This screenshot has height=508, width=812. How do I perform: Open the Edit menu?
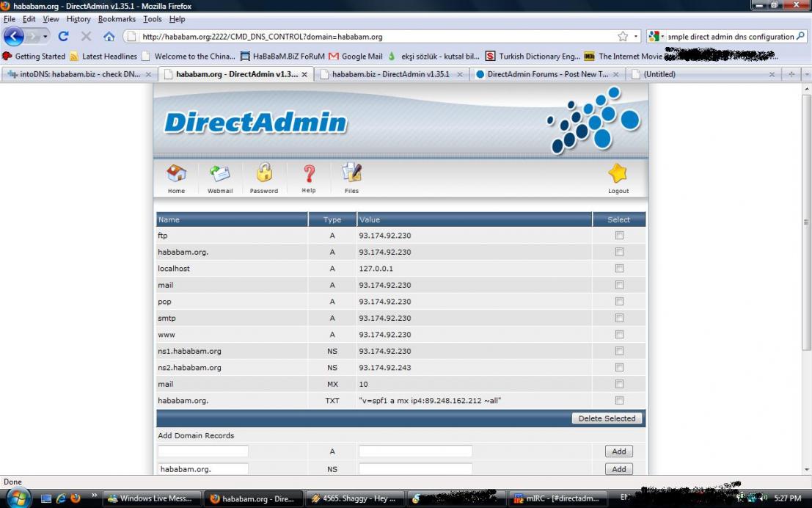coord(29,18)
